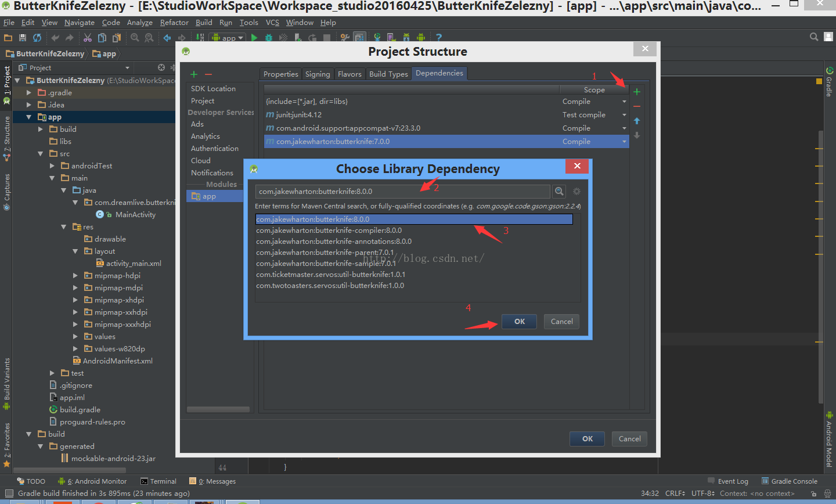Screen dimensions: 836x504
Task: Click OK in Choose Library Dependency dialog
Action: pos(520,321)
